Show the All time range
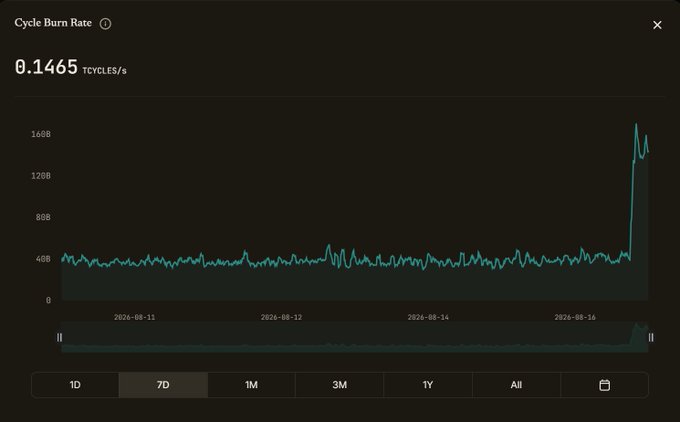Image resolution: width=680 pixels, height=422 pixels. 516,385
